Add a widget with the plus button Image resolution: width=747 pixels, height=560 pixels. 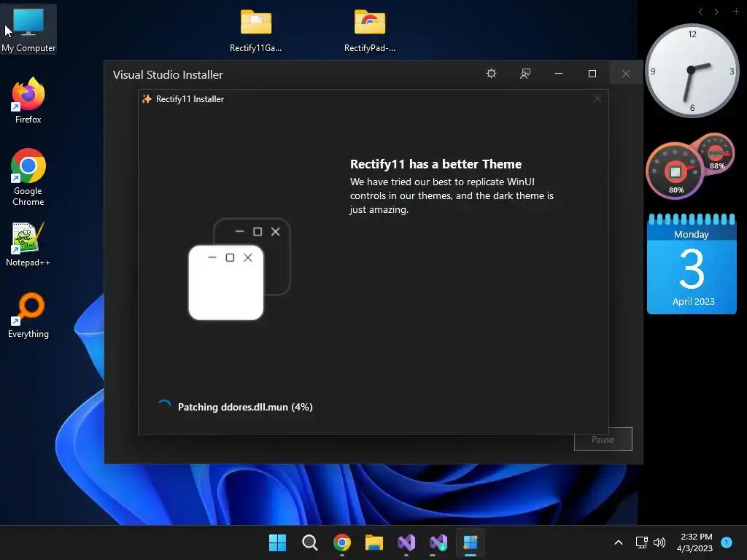click(736, 11)
